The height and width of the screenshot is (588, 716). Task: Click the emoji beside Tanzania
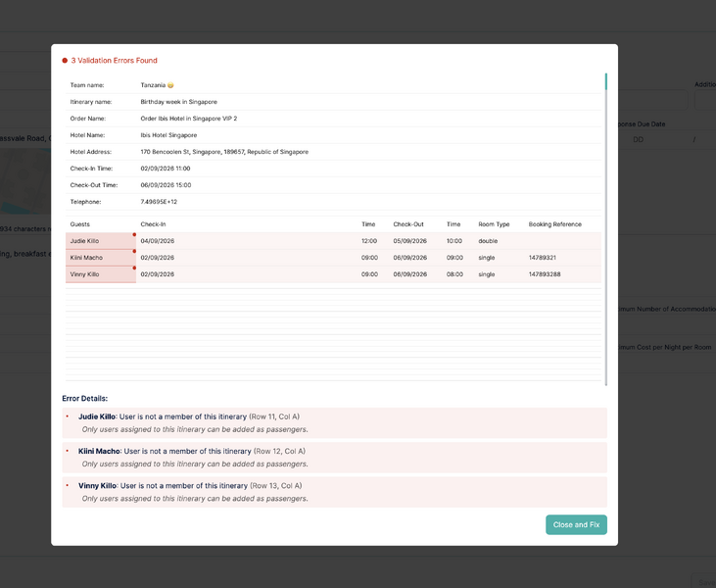(x=170, y=85)
